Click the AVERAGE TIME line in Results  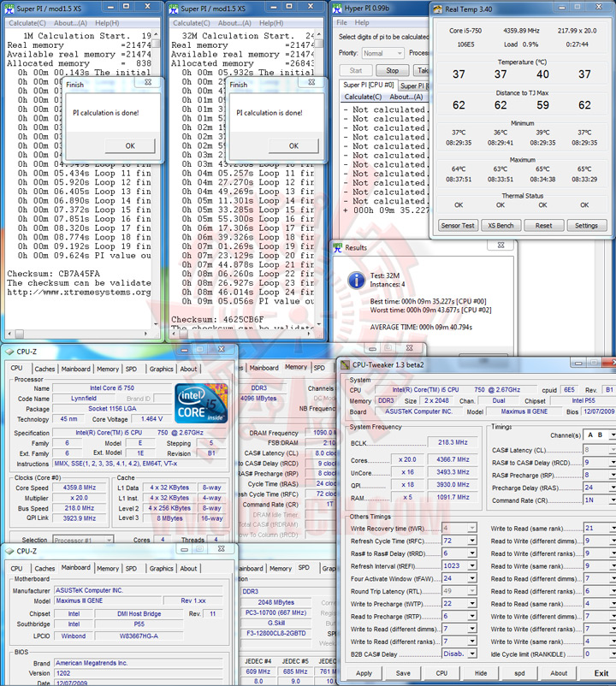pyautogui.click(x=421, y=328)
